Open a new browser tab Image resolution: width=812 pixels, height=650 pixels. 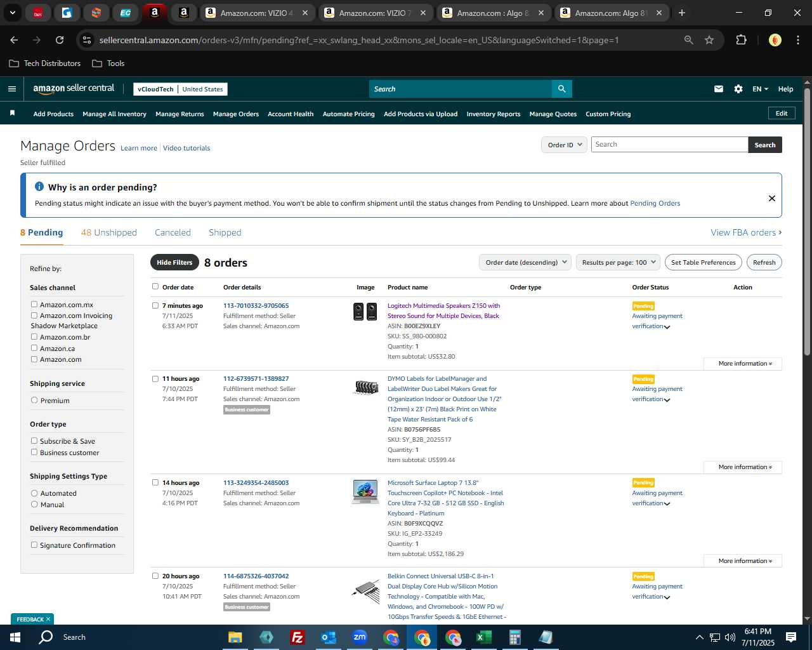(x=682, y=13)
